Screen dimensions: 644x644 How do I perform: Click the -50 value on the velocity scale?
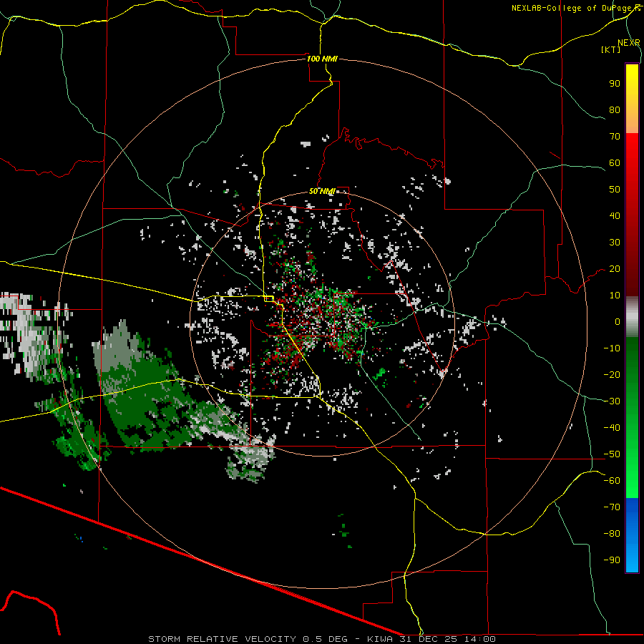point(612,454)
